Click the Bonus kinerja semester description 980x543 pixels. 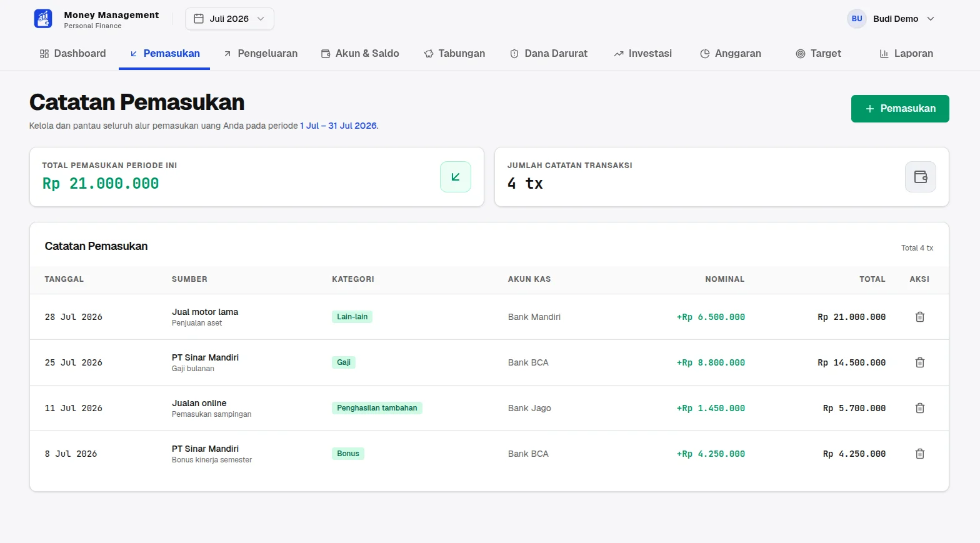point(212,460)
